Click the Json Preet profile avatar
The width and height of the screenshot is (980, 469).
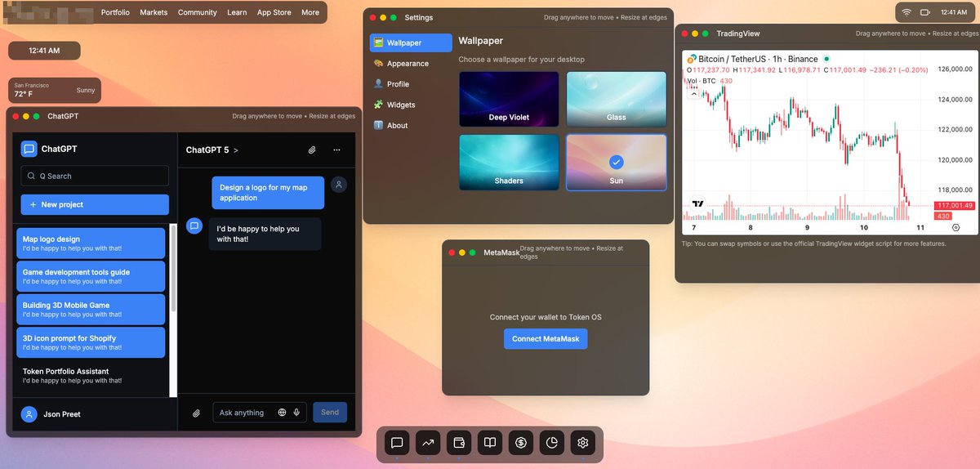(29, 414)
